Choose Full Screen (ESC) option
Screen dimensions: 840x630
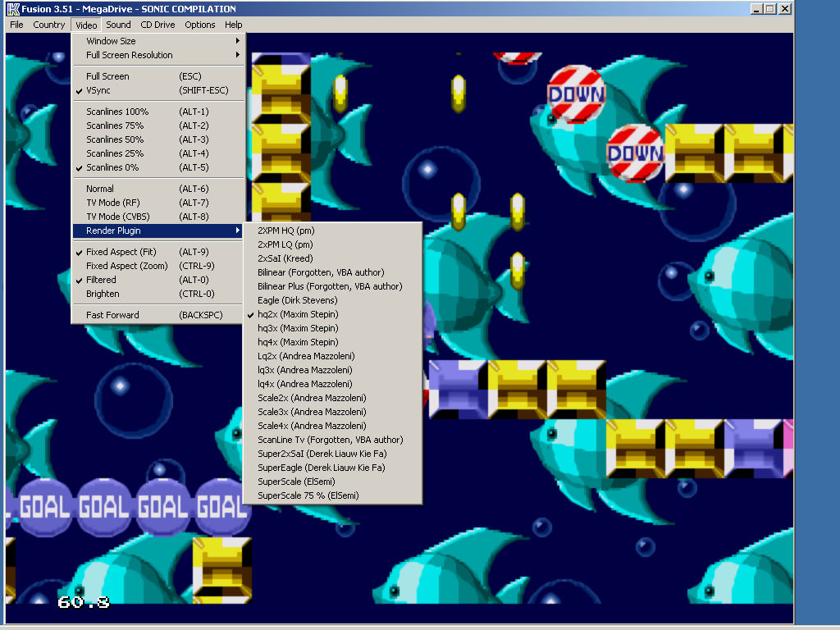158,76
